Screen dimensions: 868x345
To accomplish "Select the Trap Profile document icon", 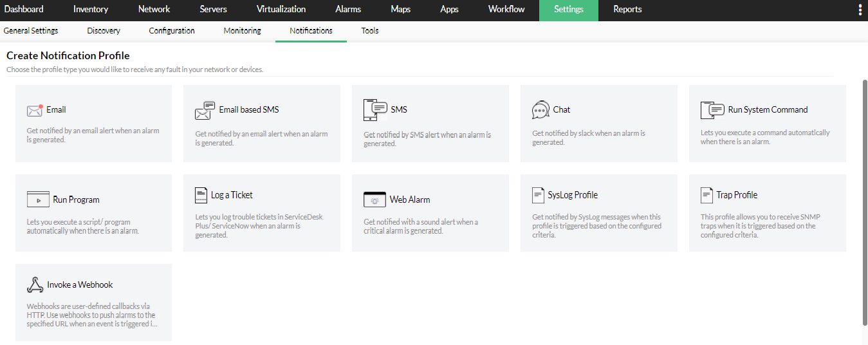I will 706,195.
